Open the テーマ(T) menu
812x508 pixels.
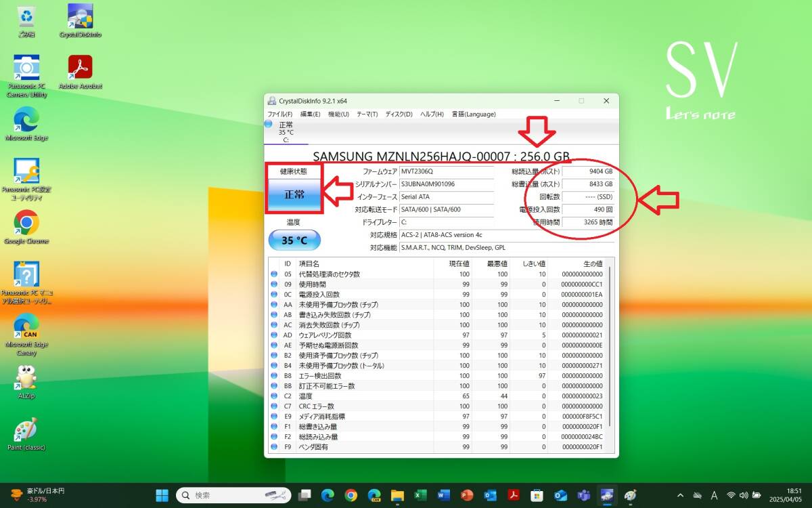pos(367,114)
